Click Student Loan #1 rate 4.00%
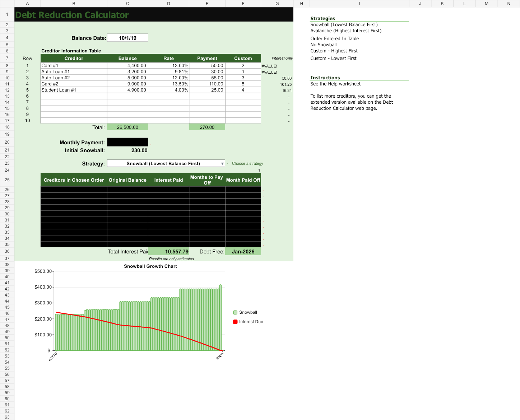The image size is (520, 420). tap(169, 90)
